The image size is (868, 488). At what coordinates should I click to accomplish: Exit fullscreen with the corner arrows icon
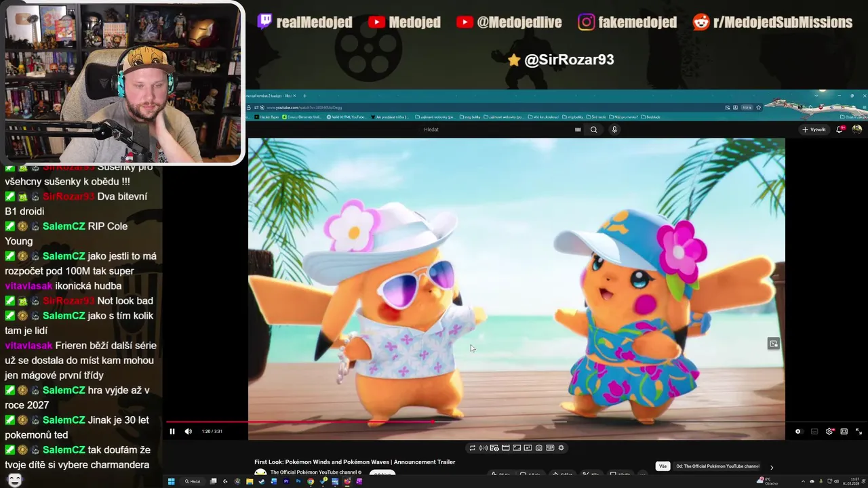859,431
